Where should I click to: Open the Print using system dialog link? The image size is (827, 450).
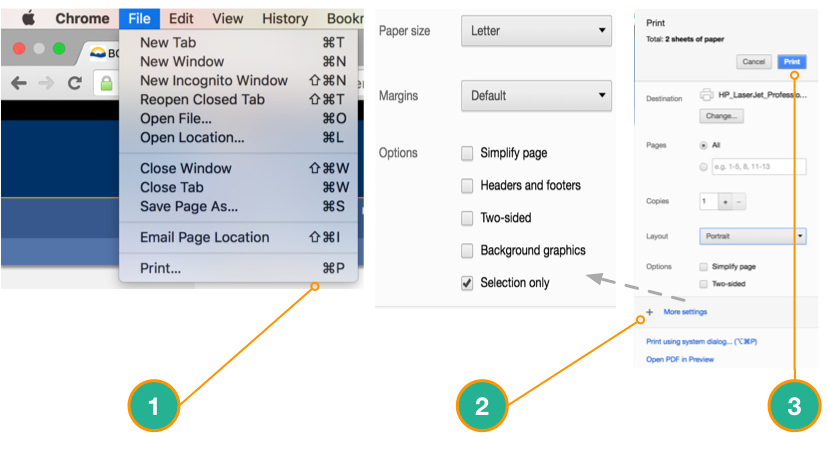(701, 341)
